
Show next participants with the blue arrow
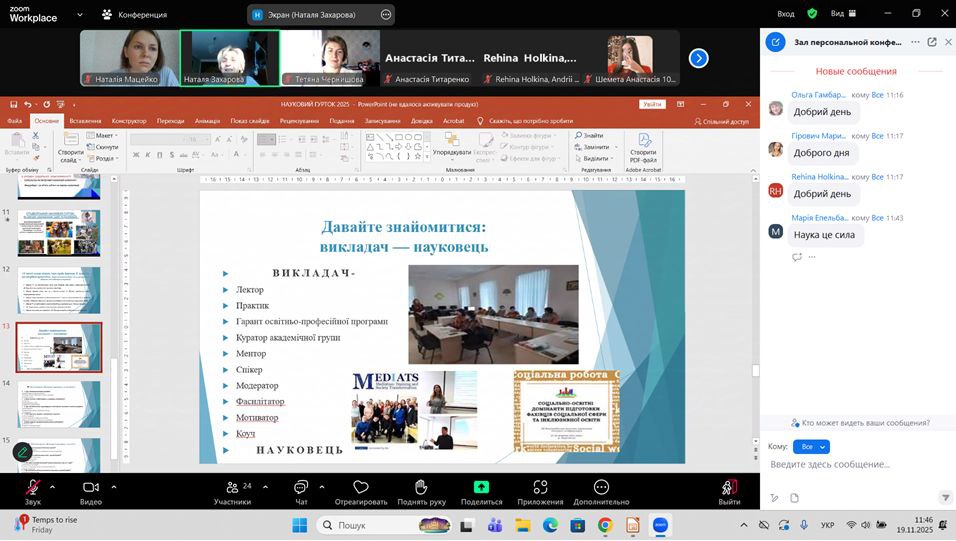[699, 58]
